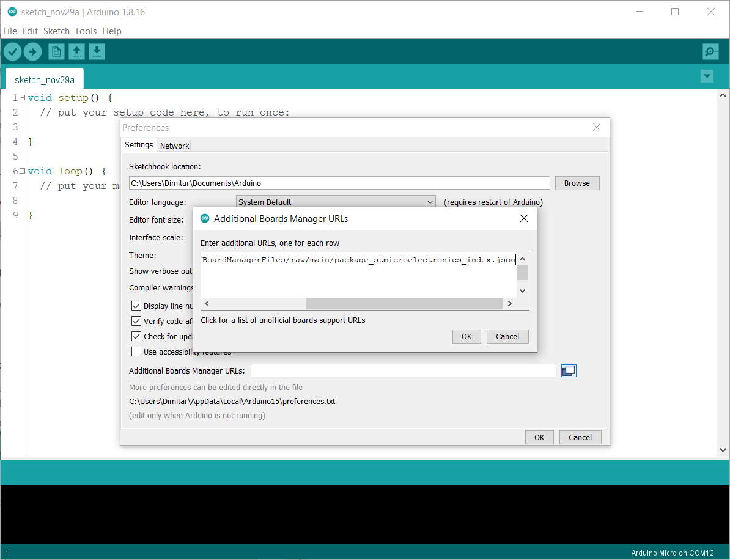
Task: Click the left arrow of URLs horizontal scrollbar
Action: [207, 303]
